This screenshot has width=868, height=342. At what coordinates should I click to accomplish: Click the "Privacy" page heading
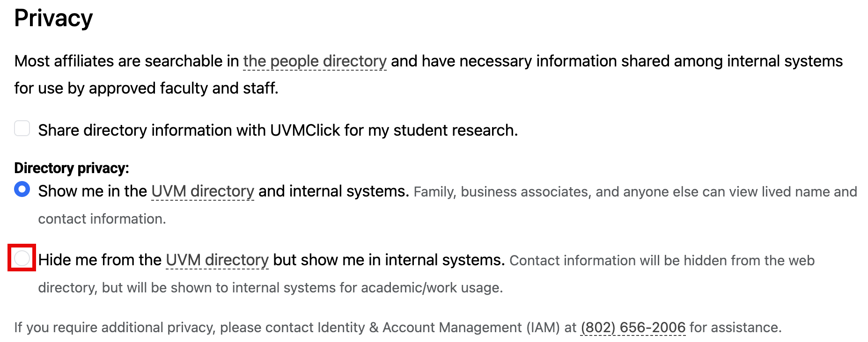click(53, 18)
